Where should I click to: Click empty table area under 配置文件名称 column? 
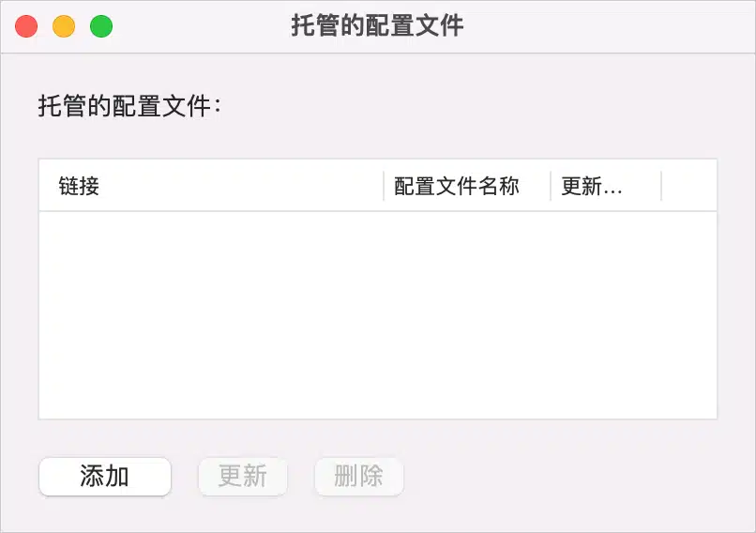coord(467,315)
